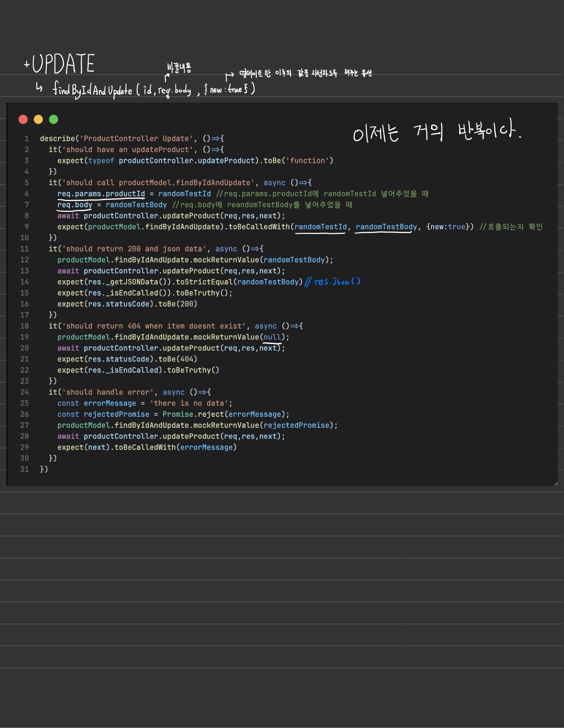The height and width of the screenshot is (728, 564).
Task: Click the comment '//req.params.productId에 randomTestId 넣어주었을 때'
Action: [323, 194]
